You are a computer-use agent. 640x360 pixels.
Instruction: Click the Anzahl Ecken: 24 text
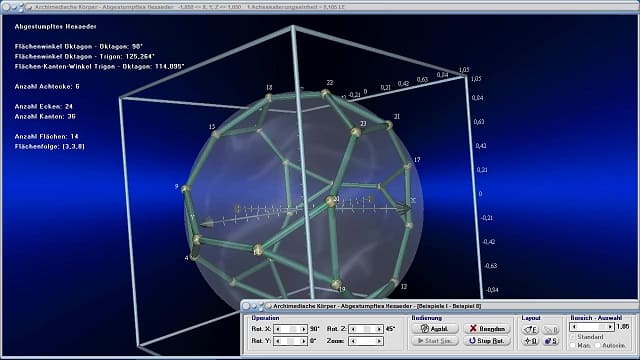[44, 107]
